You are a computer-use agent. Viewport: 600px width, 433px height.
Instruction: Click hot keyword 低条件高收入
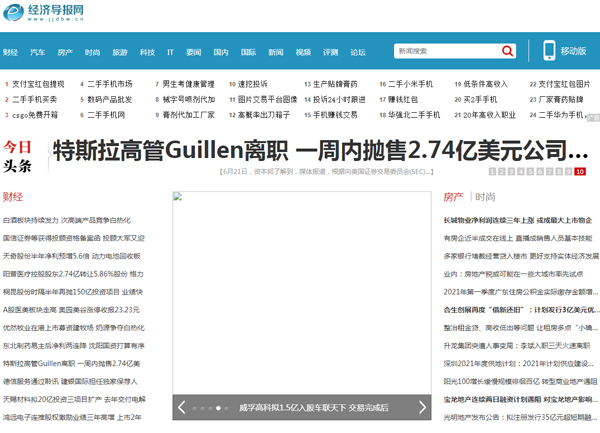click(x=486, y=84)
